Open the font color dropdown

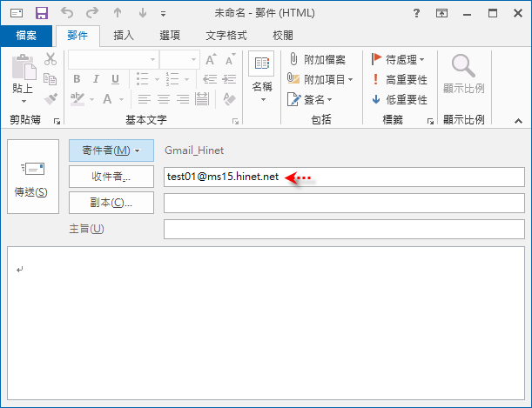pos(122,99)
